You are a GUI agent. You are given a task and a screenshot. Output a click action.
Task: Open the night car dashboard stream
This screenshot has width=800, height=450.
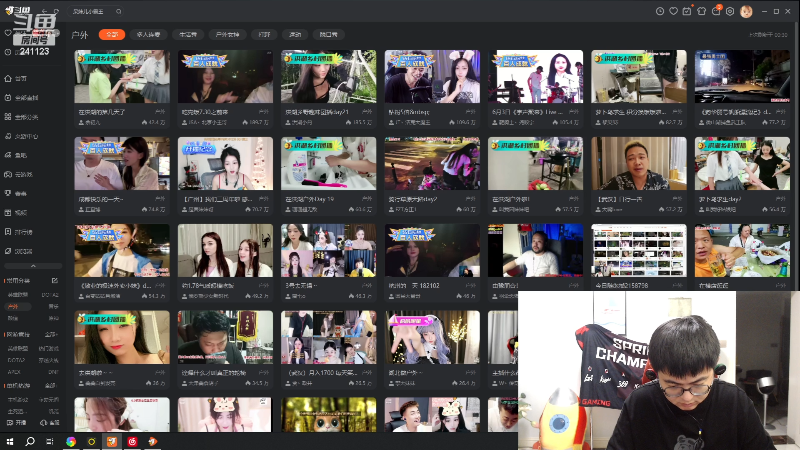coord(742,89)
